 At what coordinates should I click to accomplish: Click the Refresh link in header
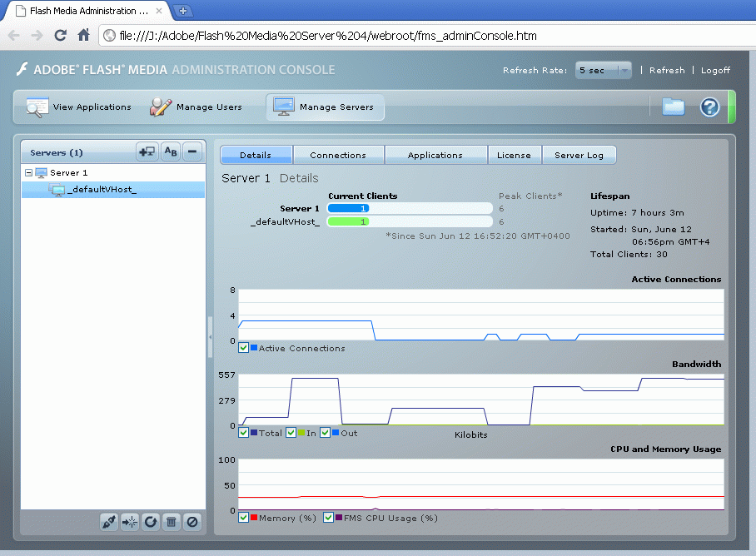pos(667,71)
